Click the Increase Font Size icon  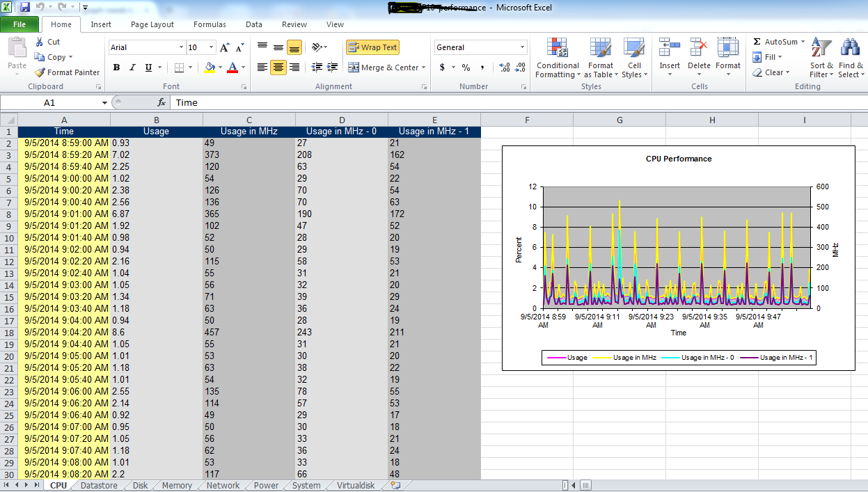[x=224, y=47]
